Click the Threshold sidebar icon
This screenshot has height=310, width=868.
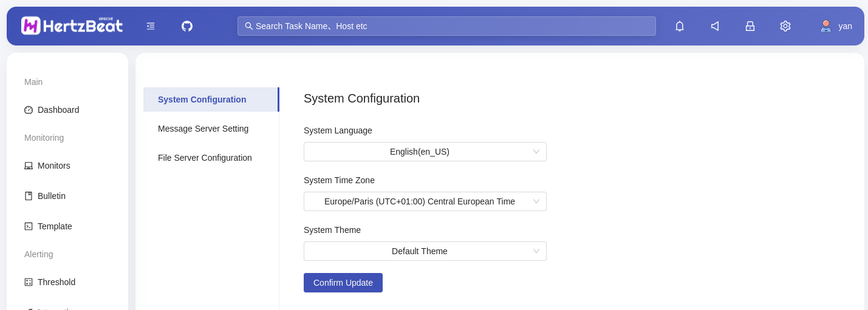29,282
